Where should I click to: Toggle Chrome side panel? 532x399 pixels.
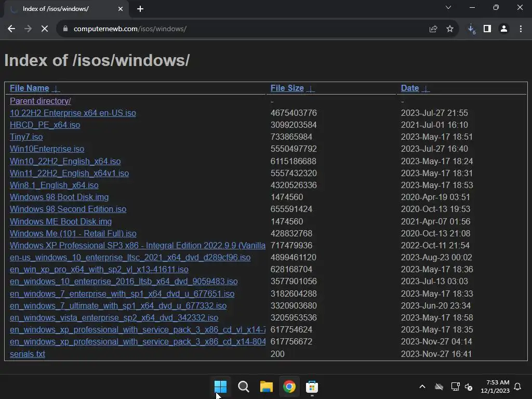click(487, 29)
